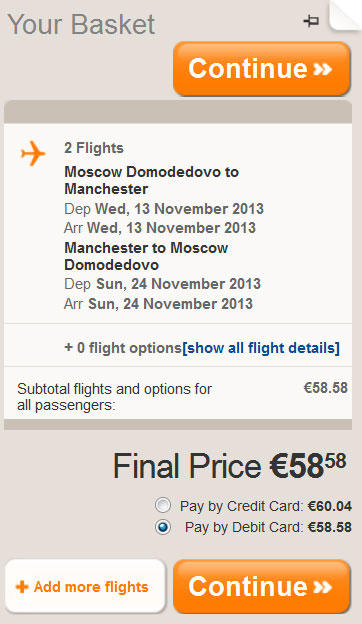Screen dimensions: 362x624
Task: Expand show all flight details
Action: pyautogui.click(x=261, y=348)
